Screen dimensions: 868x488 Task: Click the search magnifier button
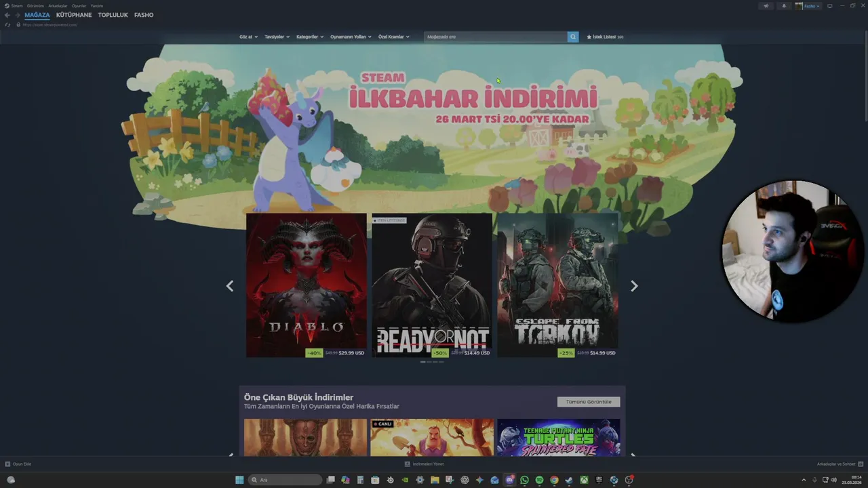pyautogui.click(x=573, y=37)
